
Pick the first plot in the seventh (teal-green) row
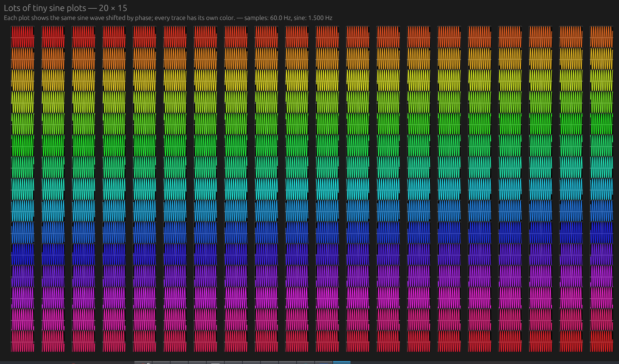click(x=23, y=167)
